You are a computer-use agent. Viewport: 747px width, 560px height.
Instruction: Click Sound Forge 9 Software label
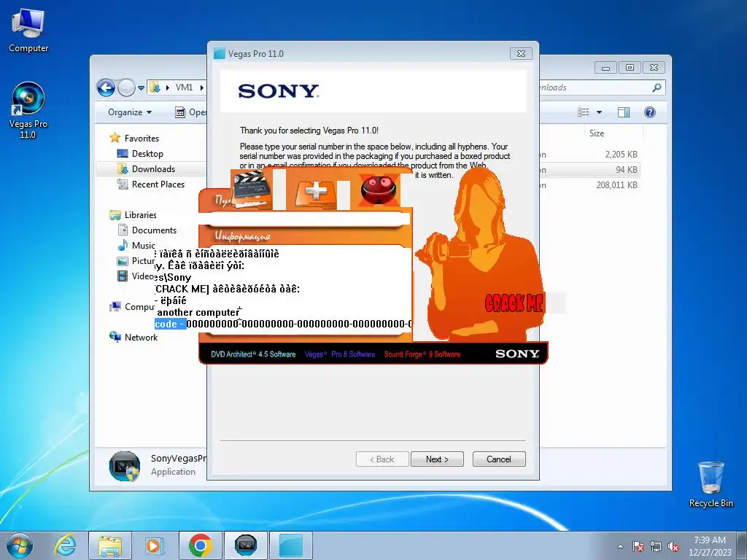[x=422, y=354]
